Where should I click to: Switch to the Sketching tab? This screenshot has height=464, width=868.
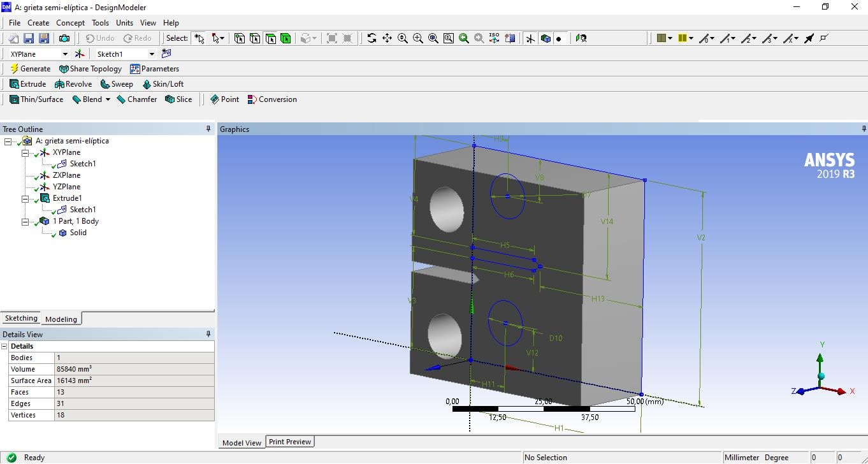[21, 318]
